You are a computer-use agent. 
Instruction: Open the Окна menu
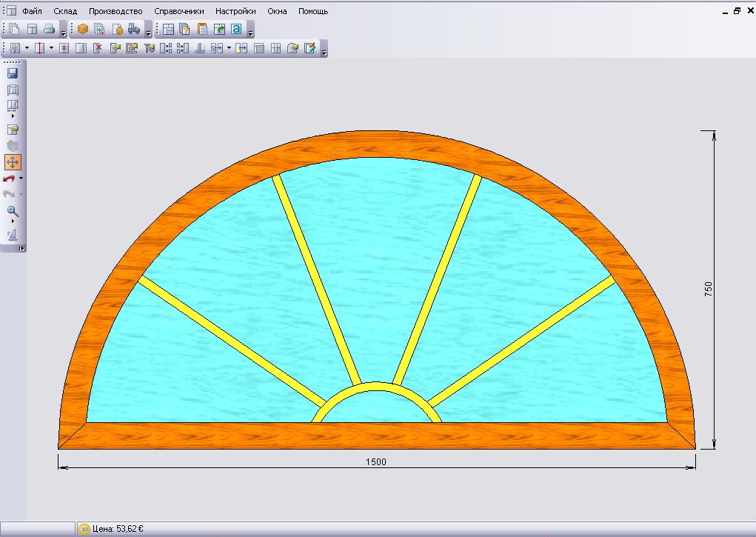[277, 11]
